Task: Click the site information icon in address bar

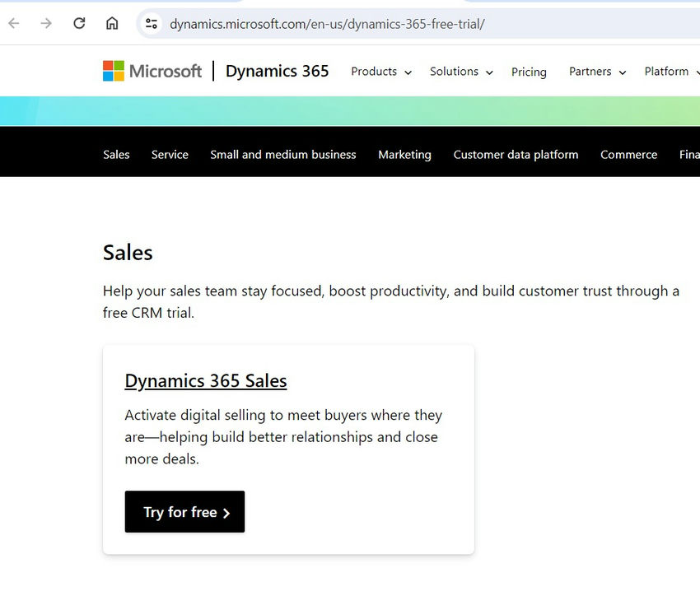Action: (x=151, y=23)
